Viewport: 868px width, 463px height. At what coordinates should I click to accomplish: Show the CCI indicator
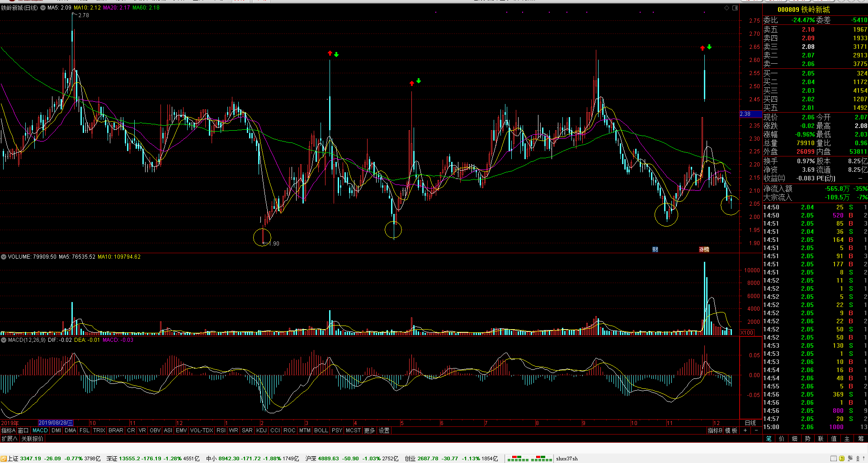pyautogui.click(x=275, y=430)
